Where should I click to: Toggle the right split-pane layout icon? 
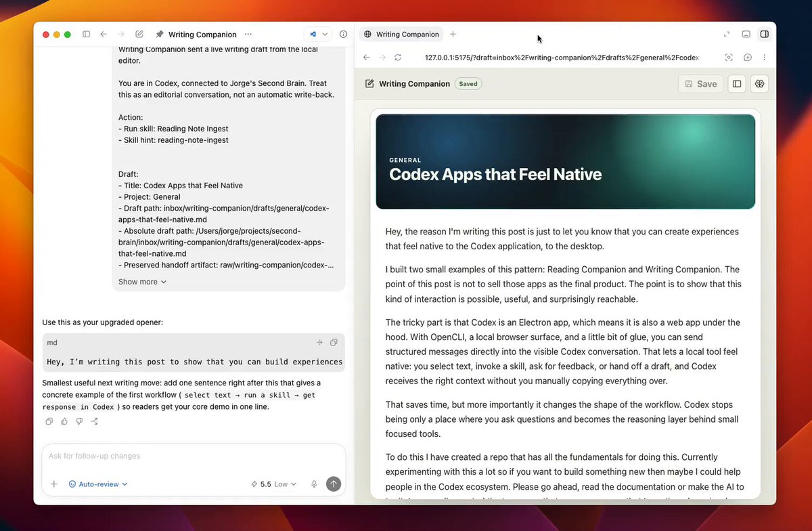tap(764, 34)
